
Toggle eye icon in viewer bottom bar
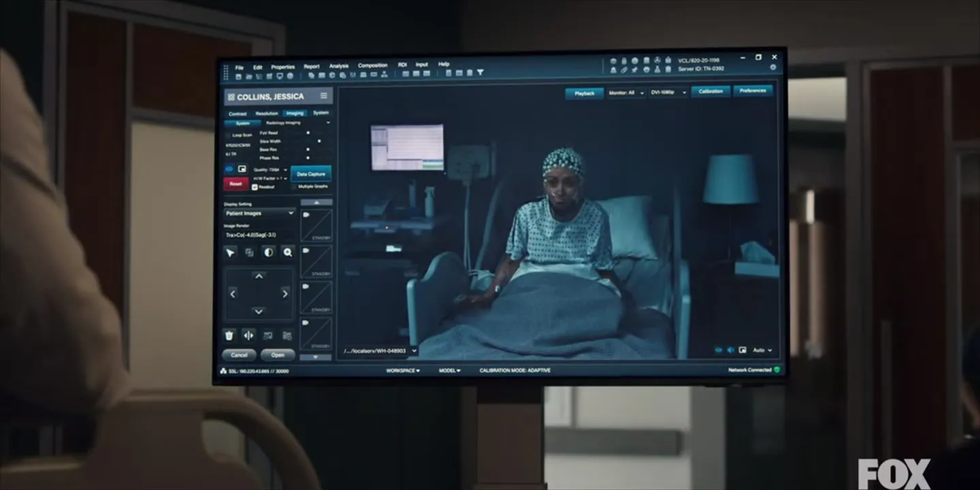[x=719, y=350]
